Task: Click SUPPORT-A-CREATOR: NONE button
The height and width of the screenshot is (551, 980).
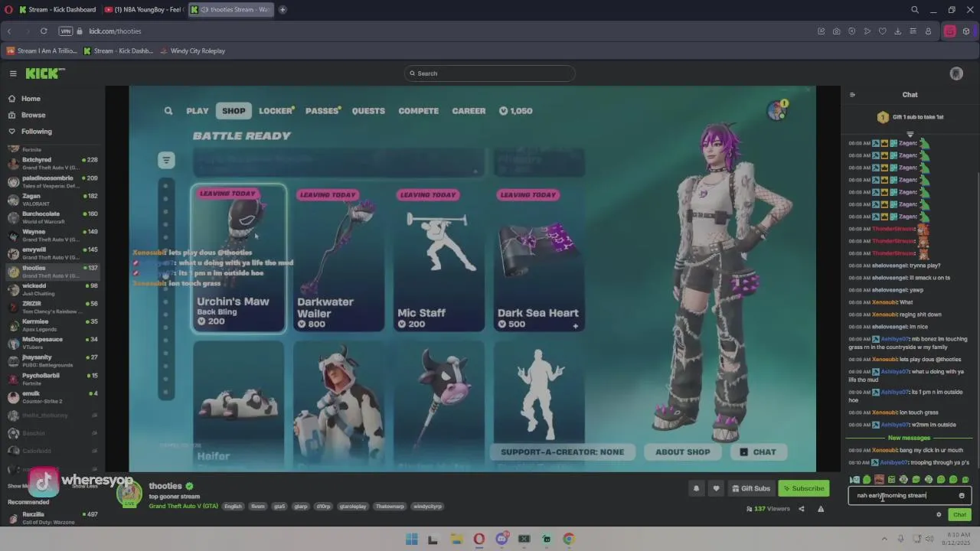Action: pyautogui.click(x=562, y=452)
